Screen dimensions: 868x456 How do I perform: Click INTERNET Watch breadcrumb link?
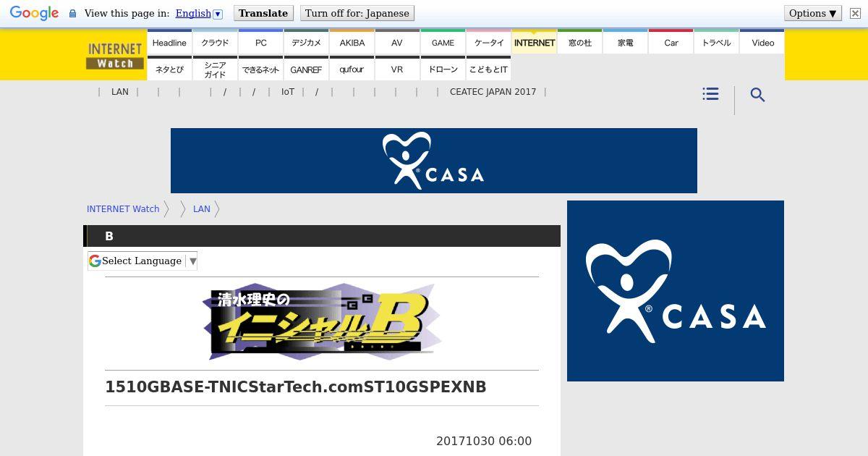(x=123, y=208)
